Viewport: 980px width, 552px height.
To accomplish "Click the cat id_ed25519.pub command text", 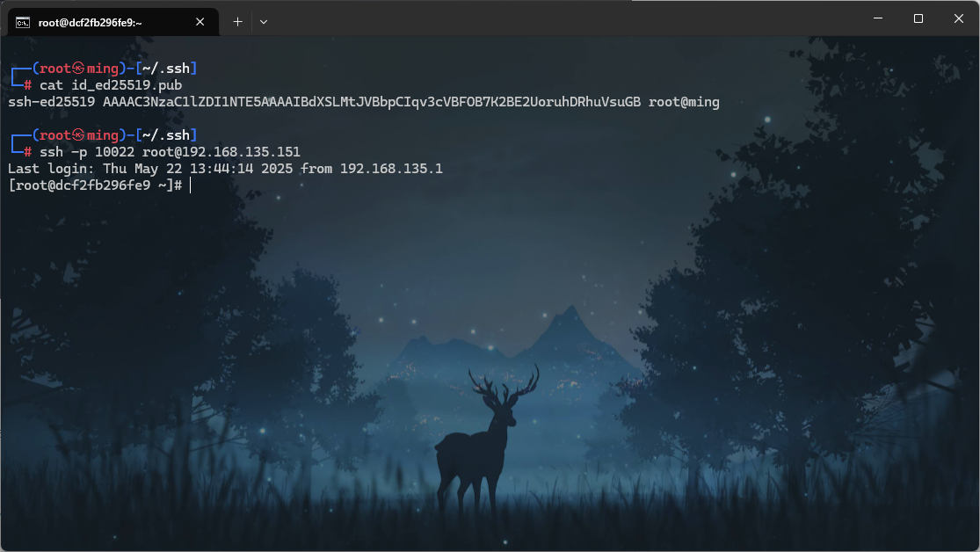I will (111, 85).
